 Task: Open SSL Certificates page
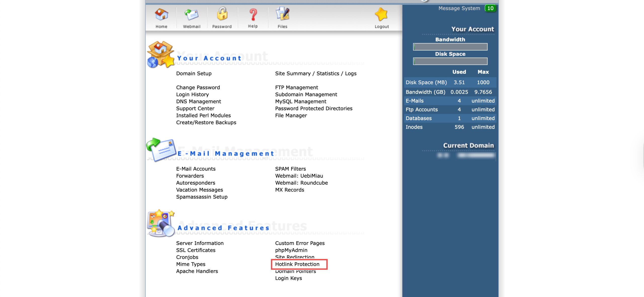(x=196, y=250)
